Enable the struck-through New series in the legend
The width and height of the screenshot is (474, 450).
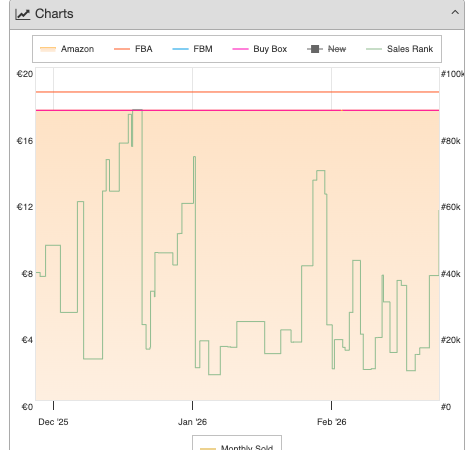[327, 49]
